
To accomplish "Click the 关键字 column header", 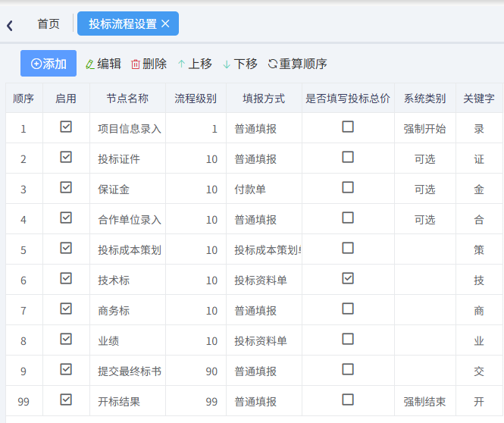I will tap(479, 98).
